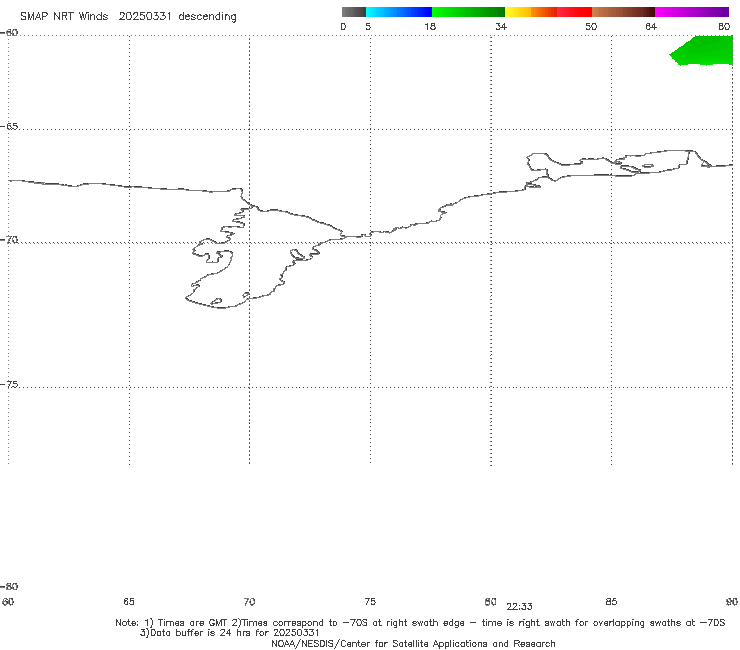Screen dimensions: 740x650
Task: Click the "-75" latitude axis label
Action: tap(9, 385)
